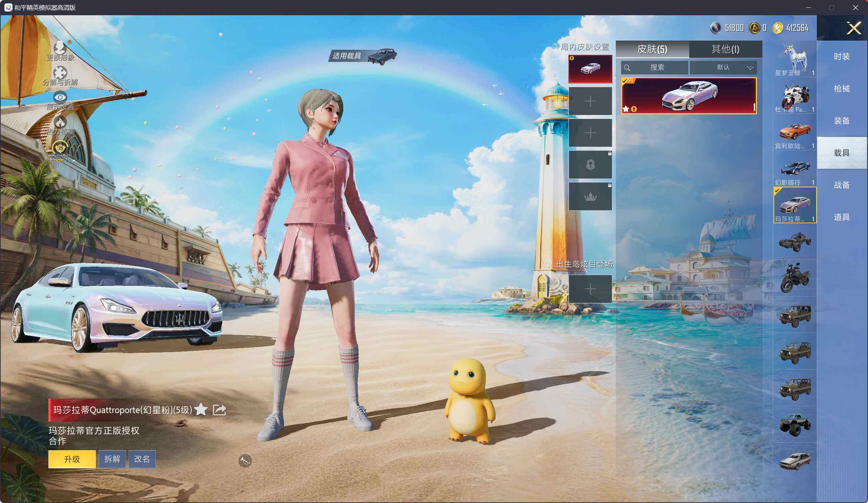The height and width of the screenshot is (503, 868).
Task: Click the lightning coin icon 412564
Action: [x=778, y=28]
